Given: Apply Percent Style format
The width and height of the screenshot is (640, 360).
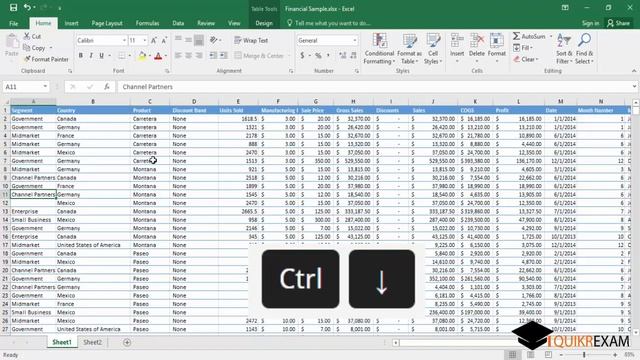Looking at the screenshot, I should click(x=318, y=56).
